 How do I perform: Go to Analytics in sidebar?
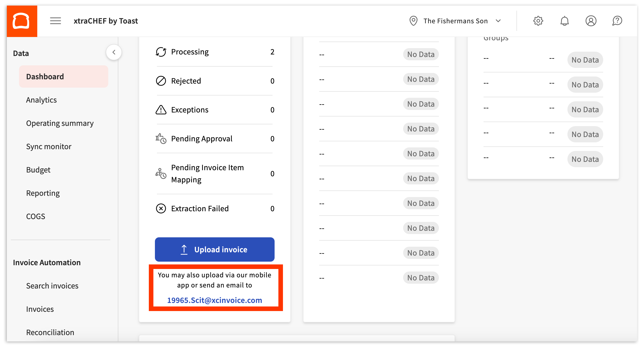41,100
